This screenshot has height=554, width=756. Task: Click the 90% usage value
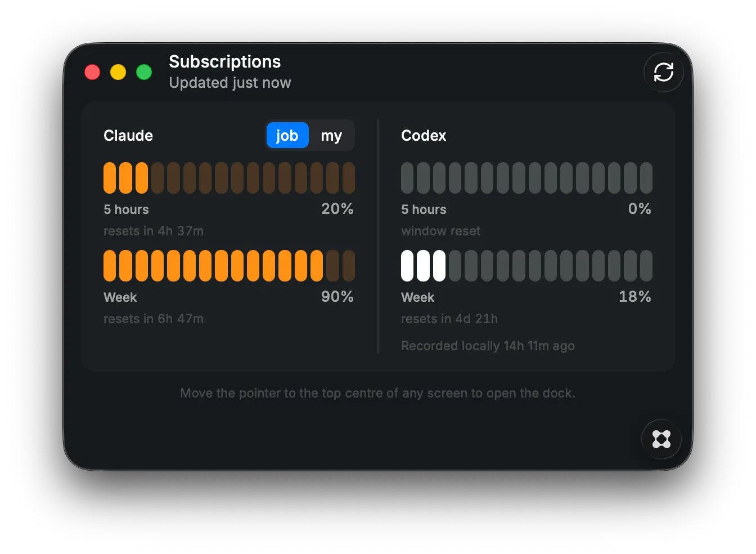tap(337, 297)
